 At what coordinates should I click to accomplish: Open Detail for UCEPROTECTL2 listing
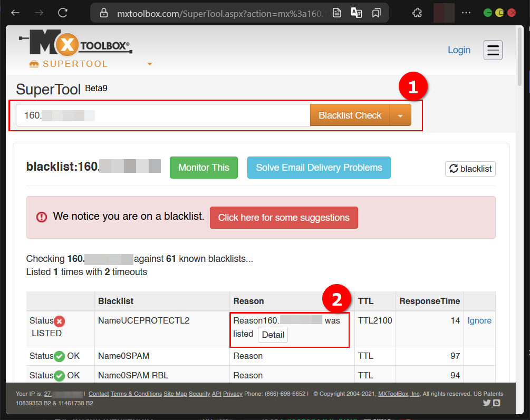tap(273, 335)
